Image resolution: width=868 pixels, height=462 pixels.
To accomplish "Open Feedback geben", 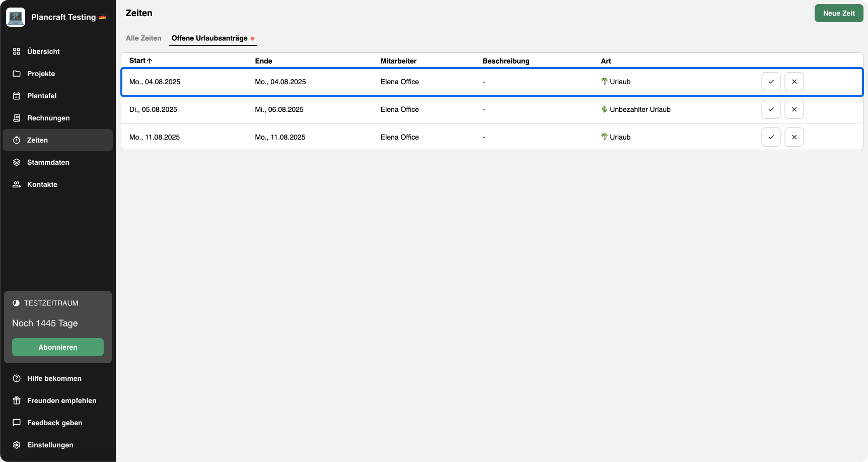I will click(54, 423).
